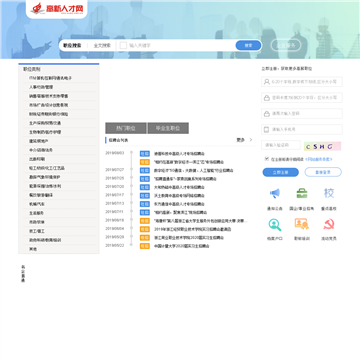The image size is (360, 360).
Task: Click the username input field
Action: click(302, 82)
